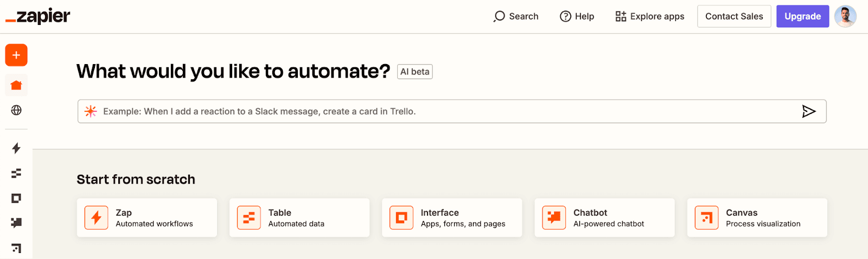Open Tables icon in left sidebar
Screen dimensions: 868x259
16,173
